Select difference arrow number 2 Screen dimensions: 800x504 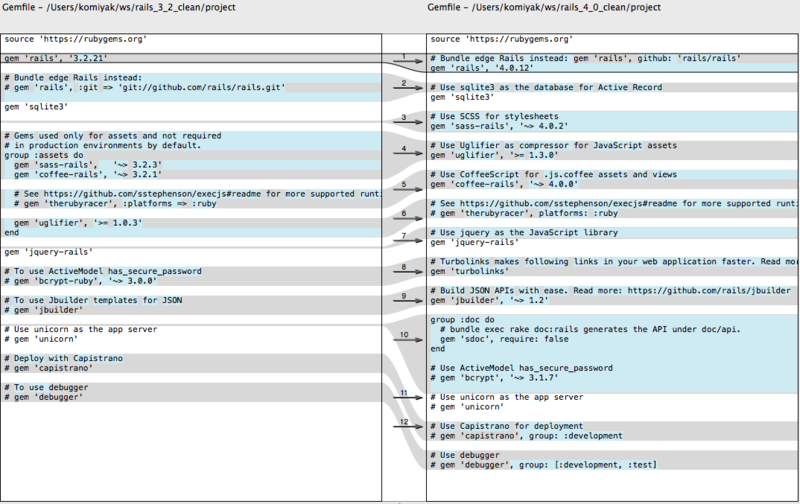407,87
